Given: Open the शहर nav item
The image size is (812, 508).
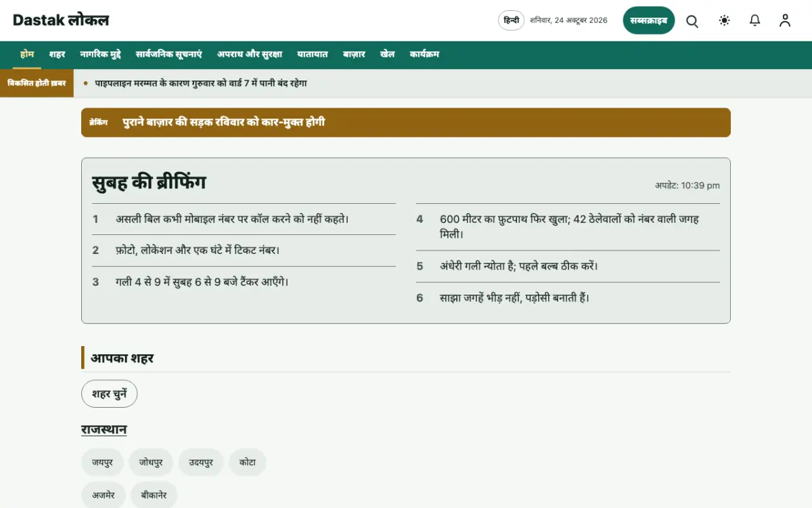Looking at the screenshot, I should (57, 54).
